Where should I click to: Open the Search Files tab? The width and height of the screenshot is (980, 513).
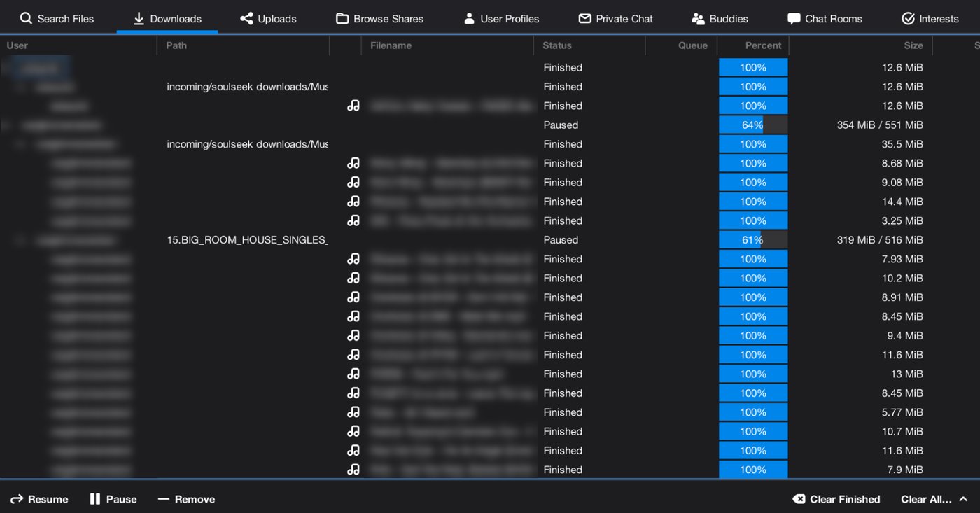click(57, 19)
